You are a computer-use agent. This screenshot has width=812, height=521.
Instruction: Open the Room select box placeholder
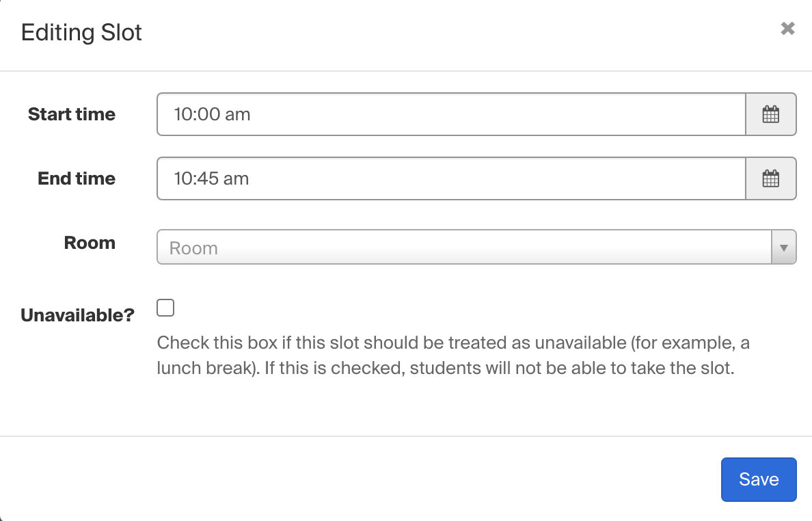(x=465, y=248)
